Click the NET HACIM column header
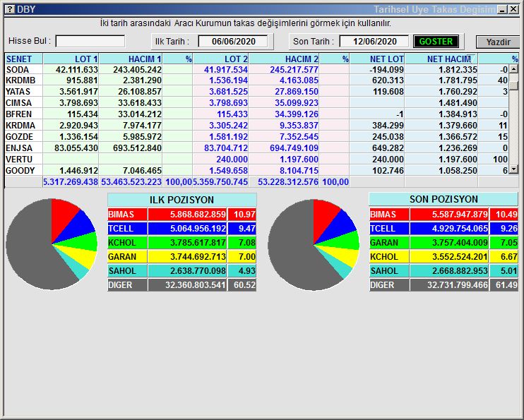The image size is (524, 420). coord(441,59)
